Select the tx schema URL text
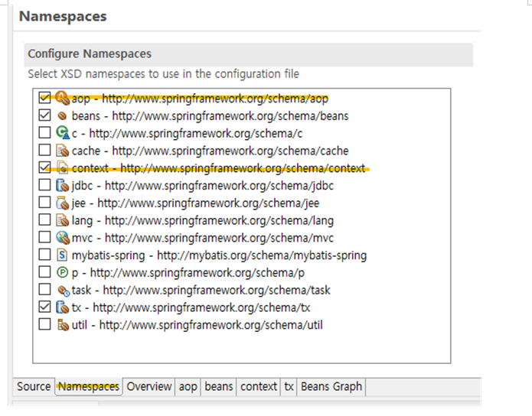532x416 pixels. click(201, 308)
